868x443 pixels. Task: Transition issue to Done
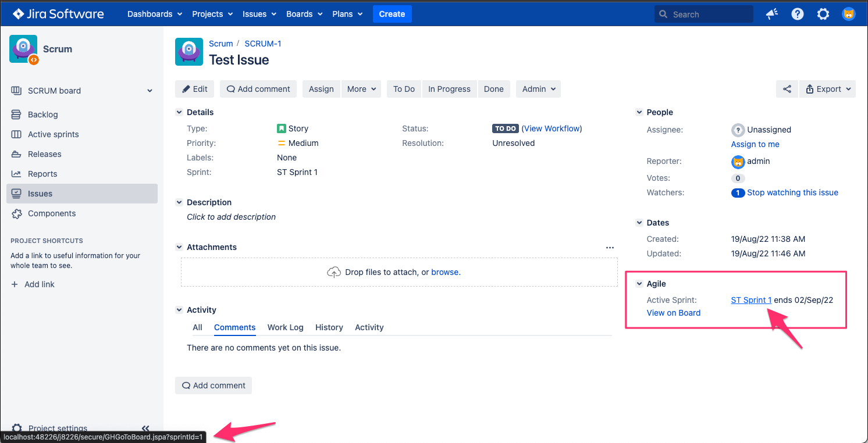click(494, 89)
